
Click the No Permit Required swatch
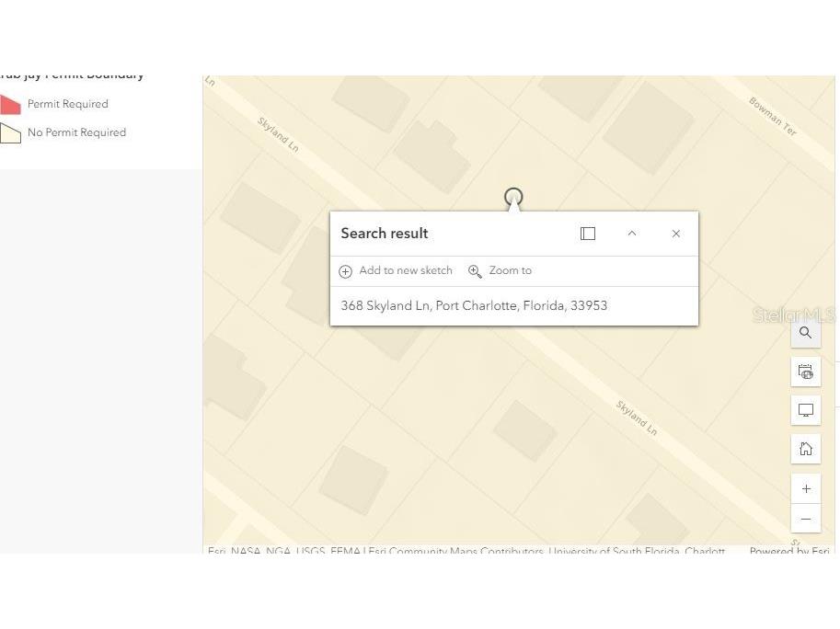10,132
